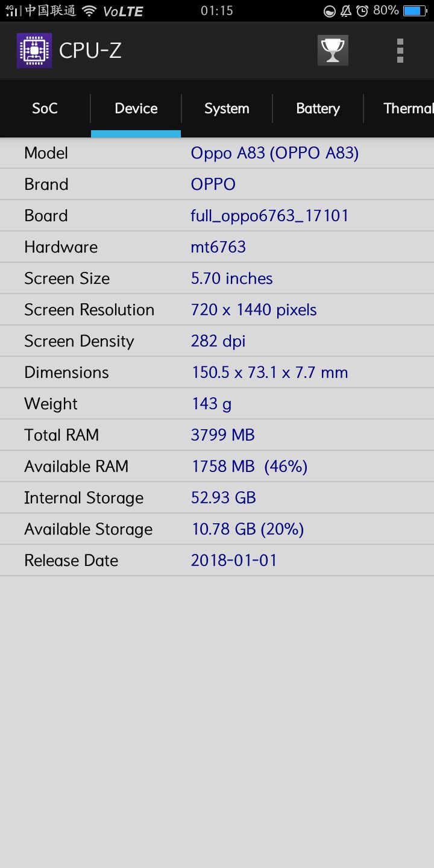The image size is (434, 868).
Task: Select the Device tab
Action: pyautogui.click(x=136, y=108)
